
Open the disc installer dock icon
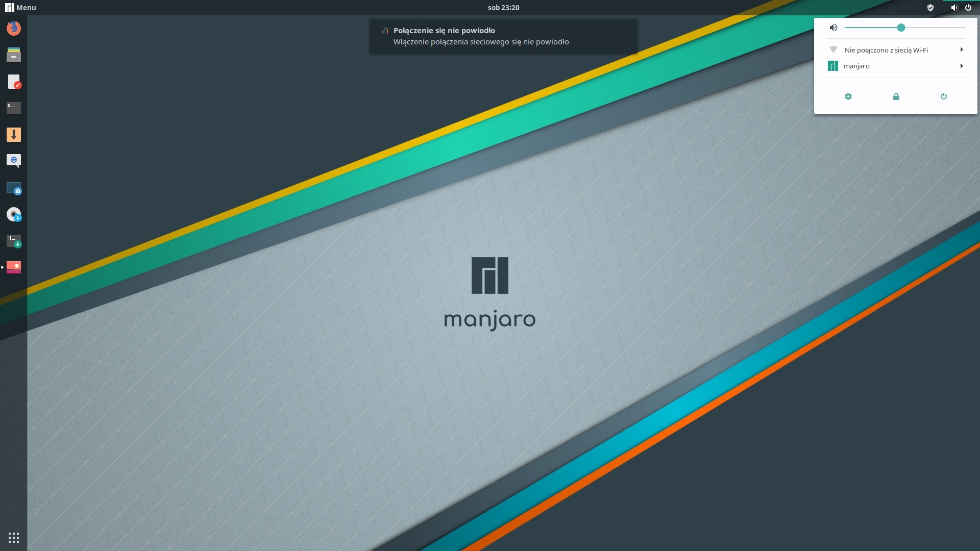point(14,214)
